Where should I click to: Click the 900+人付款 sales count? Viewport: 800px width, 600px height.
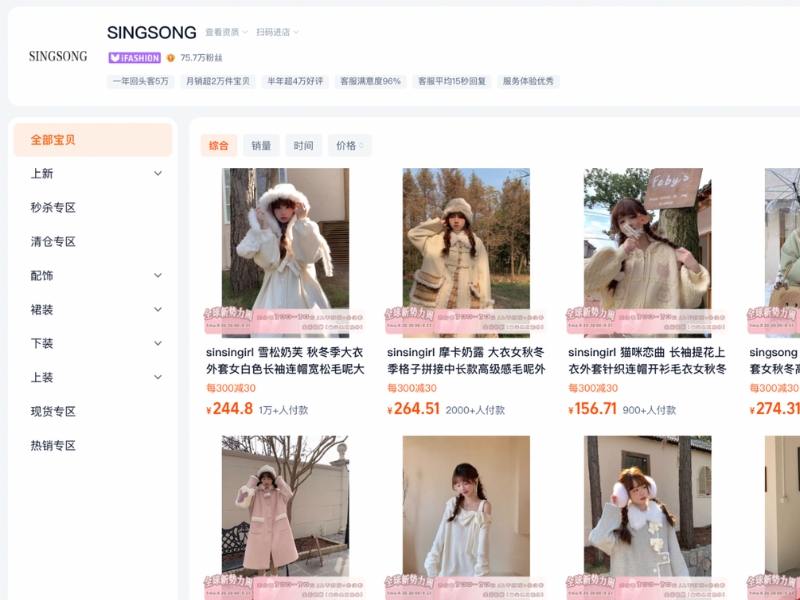click(x=649, y=410)
